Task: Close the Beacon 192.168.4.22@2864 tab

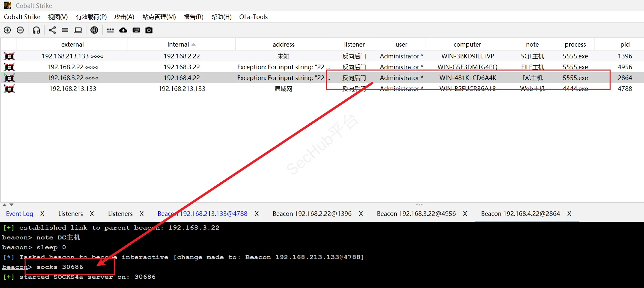Action: pos(569,214)
